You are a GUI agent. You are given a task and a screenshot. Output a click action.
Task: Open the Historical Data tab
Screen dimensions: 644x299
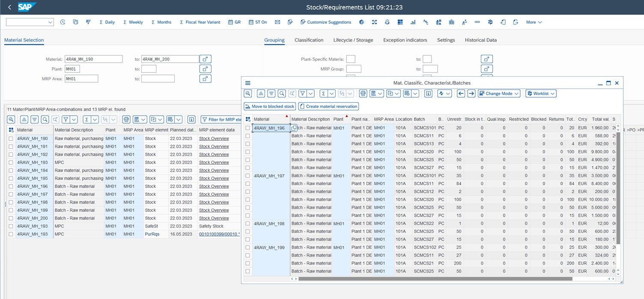click(x=481, y=40)
